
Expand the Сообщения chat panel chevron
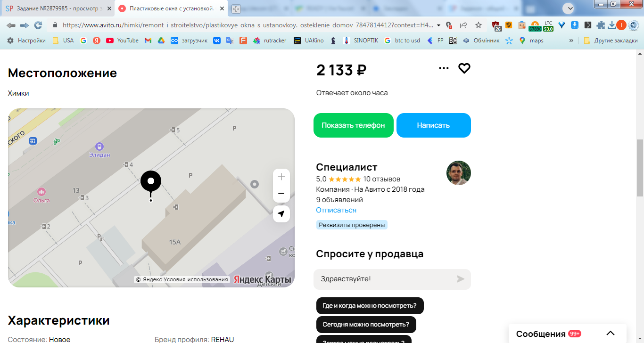[611, 334]
